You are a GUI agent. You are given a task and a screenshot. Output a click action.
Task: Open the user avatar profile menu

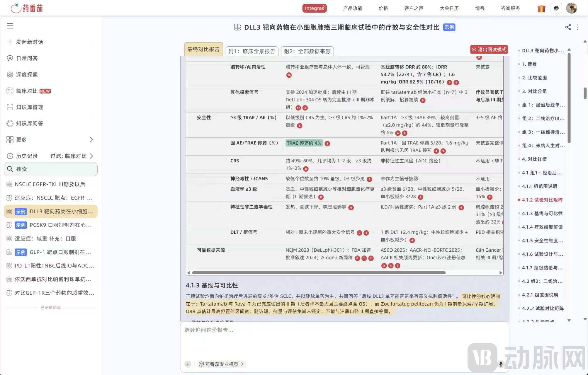tap(571, 8)
